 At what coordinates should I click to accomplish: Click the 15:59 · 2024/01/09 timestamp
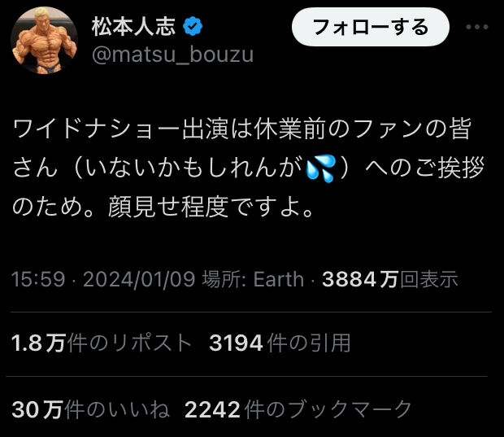pyautogui.click(x=103, y=279)
